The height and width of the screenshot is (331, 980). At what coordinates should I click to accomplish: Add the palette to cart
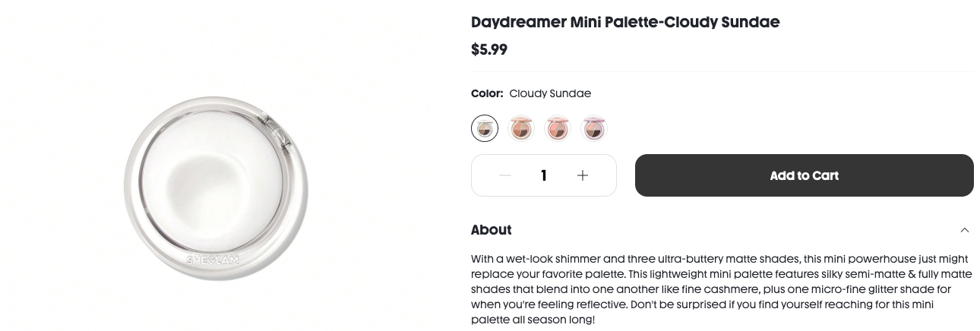[x=805, y=175]
